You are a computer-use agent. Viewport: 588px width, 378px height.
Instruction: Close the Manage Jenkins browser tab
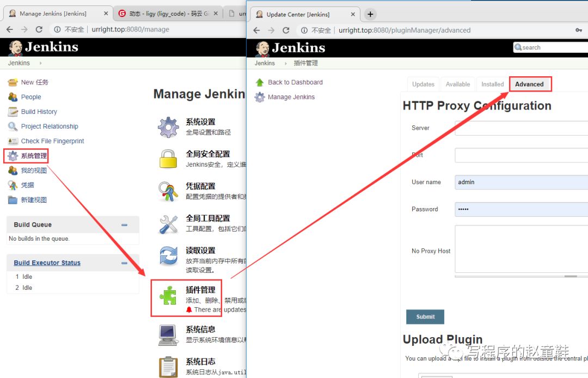[x=106, y=14]
